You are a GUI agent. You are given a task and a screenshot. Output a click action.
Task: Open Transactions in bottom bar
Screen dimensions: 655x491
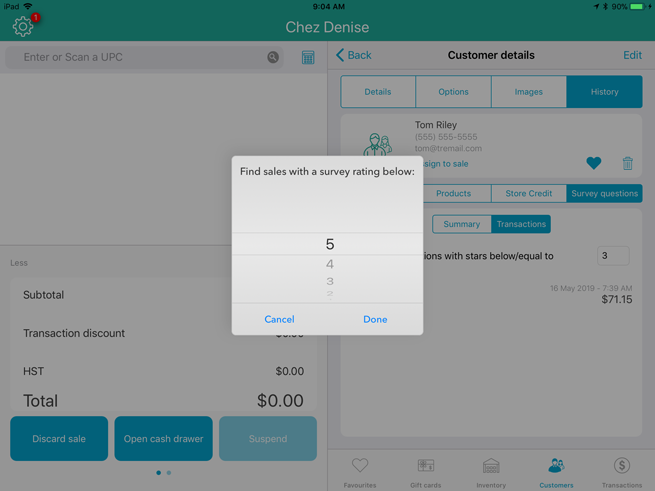click(x=621, y=472)
